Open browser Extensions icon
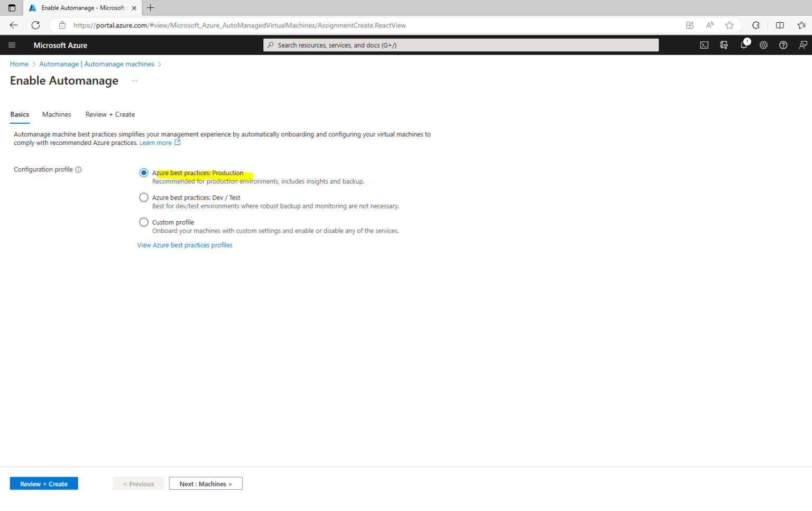This screenshot has height=511, width=812. [755, 25]
